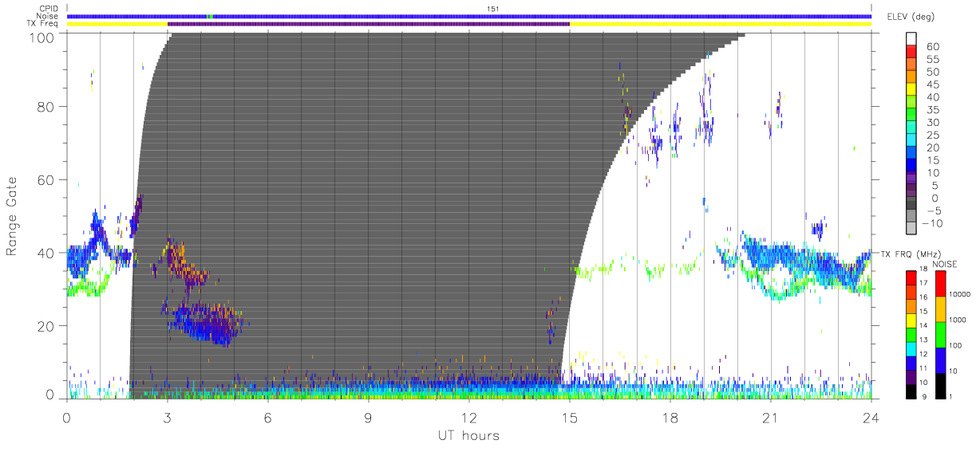Screen dimensions: 980x452
Task: Click the TX FRQ (MHz) colorbar title
Action: [x=911, y=254]
